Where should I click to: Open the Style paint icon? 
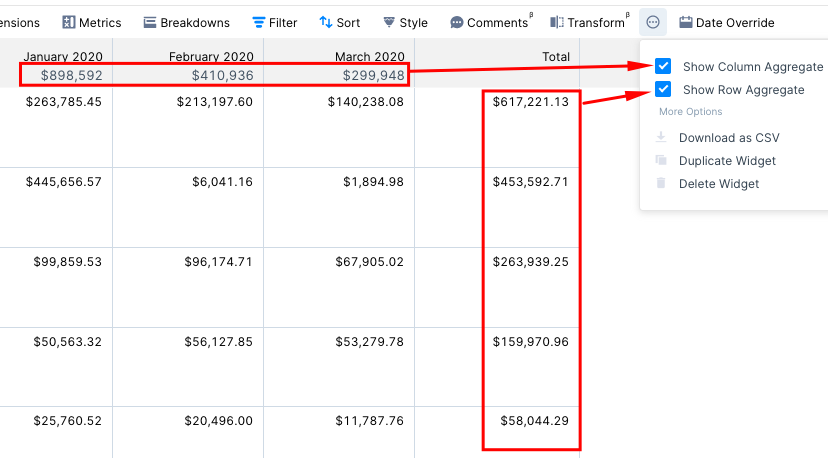tap(389, 22)
